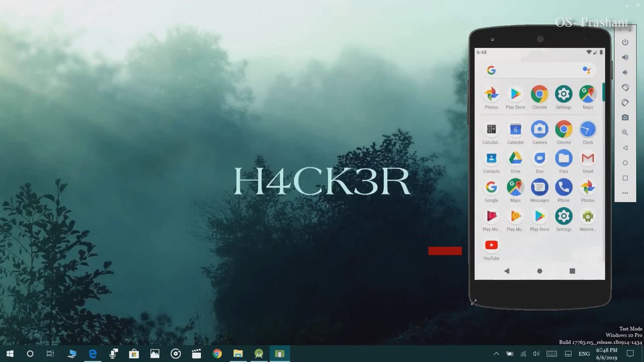
Task: Open Google Chrome from taskbar
Action: [x=217, y=354]
